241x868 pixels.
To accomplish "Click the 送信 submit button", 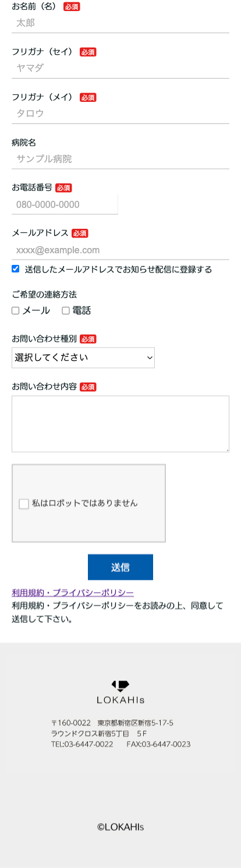I will click(x=120, y=567).
